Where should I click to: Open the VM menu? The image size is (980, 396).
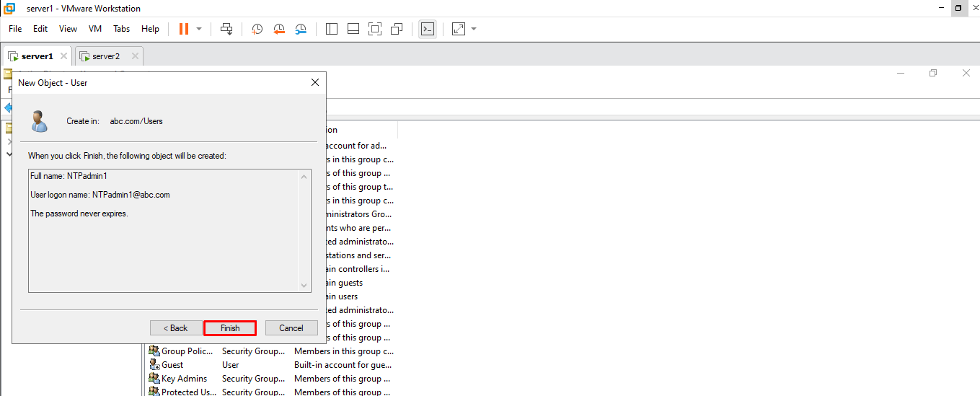point(95,29)
